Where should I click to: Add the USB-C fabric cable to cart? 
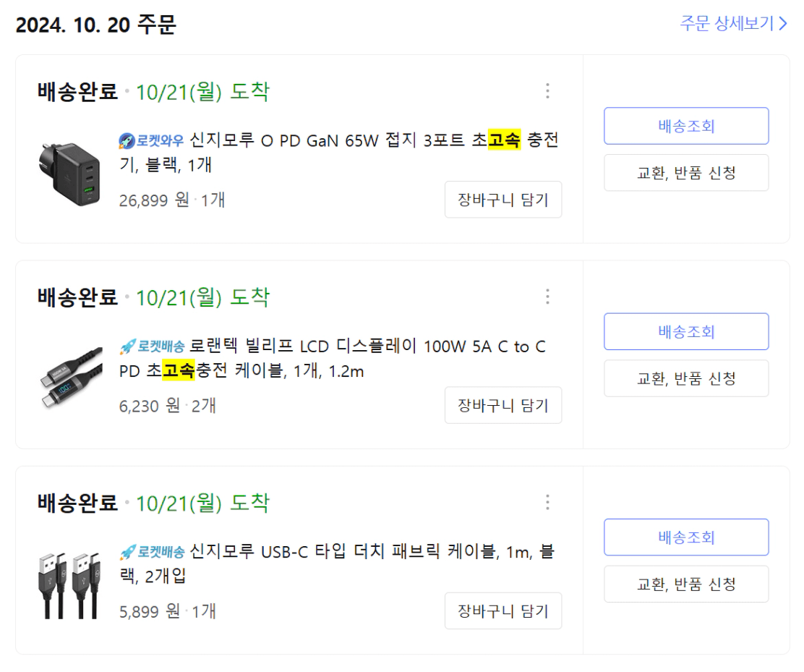[502, 611]
